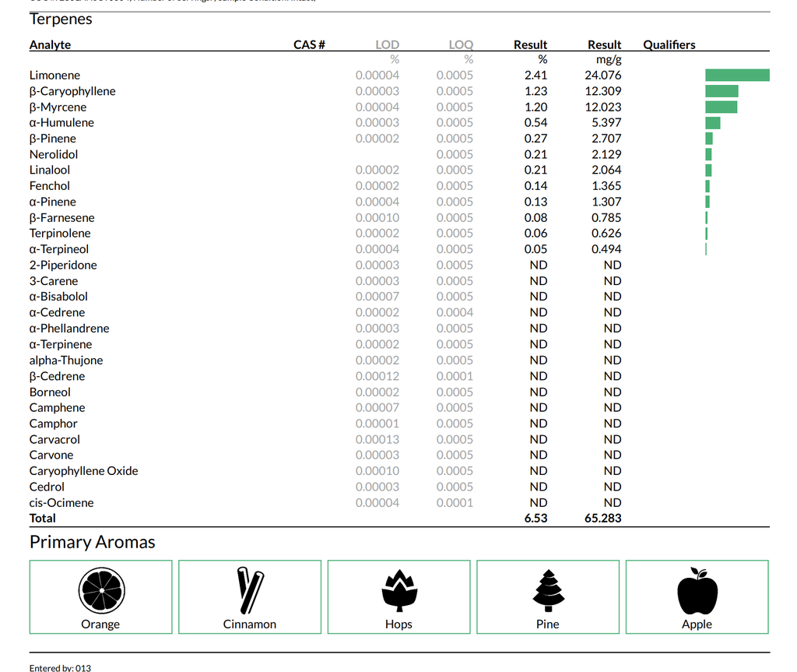Click the Terpenes section heading
The height and width of the screenshot is (672, 797).
[x=61, y=19]
